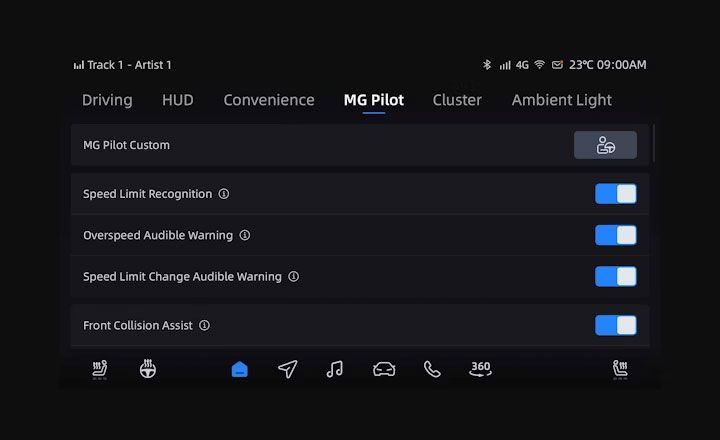Select the HUD tab
Screen dimensions: 720x440
click(178, 100)
